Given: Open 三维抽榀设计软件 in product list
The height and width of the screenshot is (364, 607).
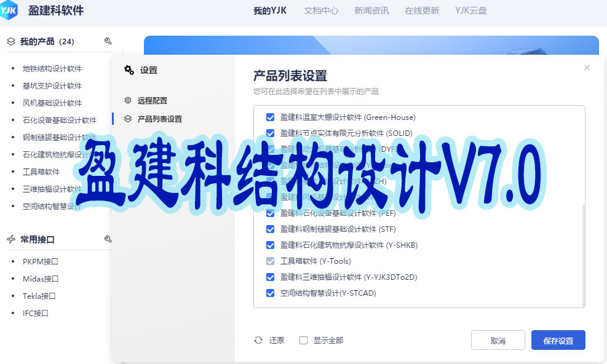Looking at the screenshot, I should point(52,189).
